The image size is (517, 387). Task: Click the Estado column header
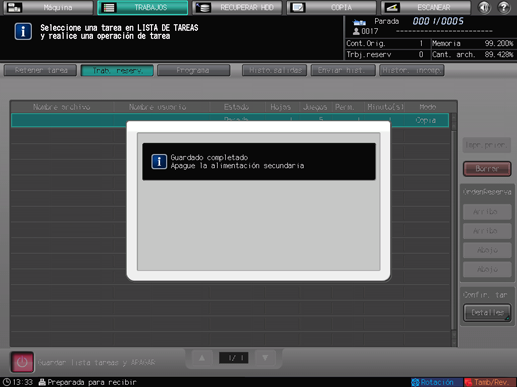click(236, 107)
